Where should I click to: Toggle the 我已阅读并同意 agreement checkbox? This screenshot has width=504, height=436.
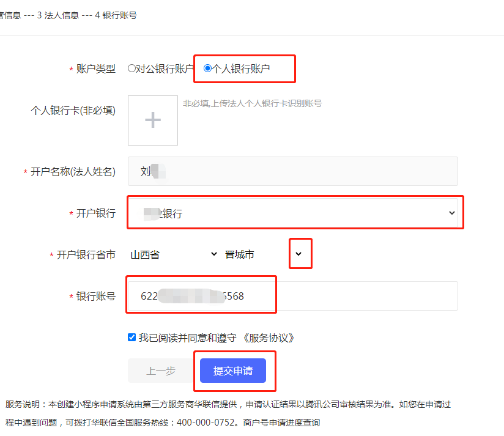click(x=132, y=337)
